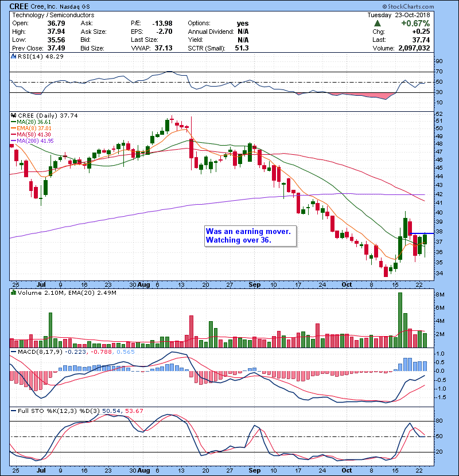
Task: Click the MA(50) 41.30 legend entry
Action: [x=30, y=135]
